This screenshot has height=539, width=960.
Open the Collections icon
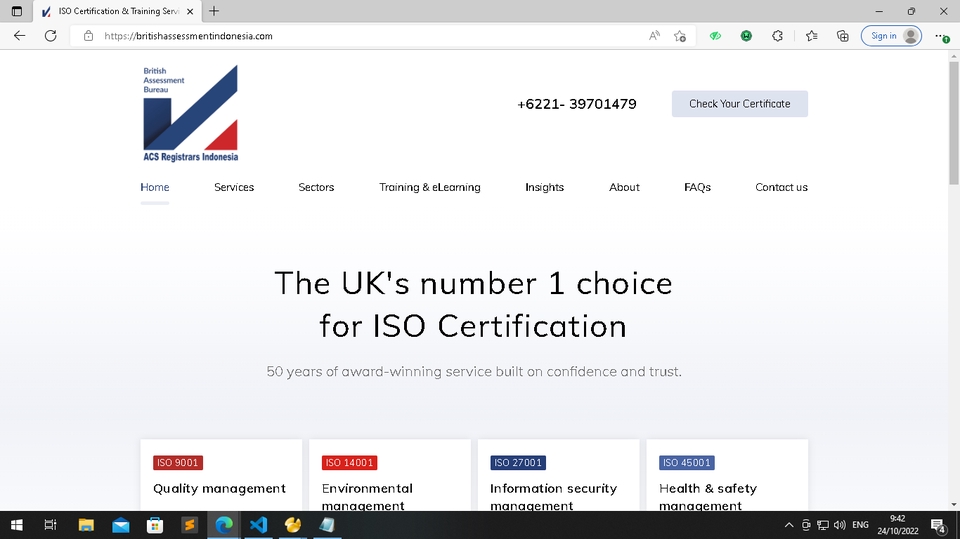(843, 36)
